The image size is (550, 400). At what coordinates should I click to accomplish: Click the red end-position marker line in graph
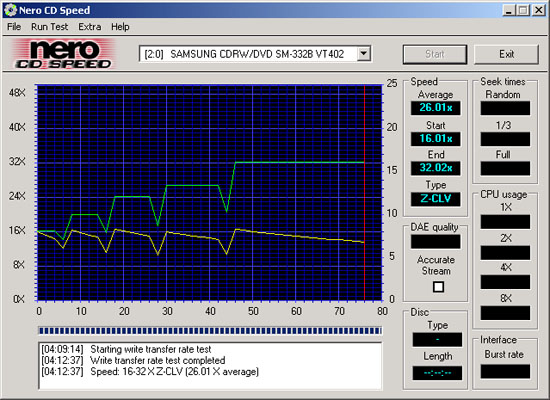point(364,192)
